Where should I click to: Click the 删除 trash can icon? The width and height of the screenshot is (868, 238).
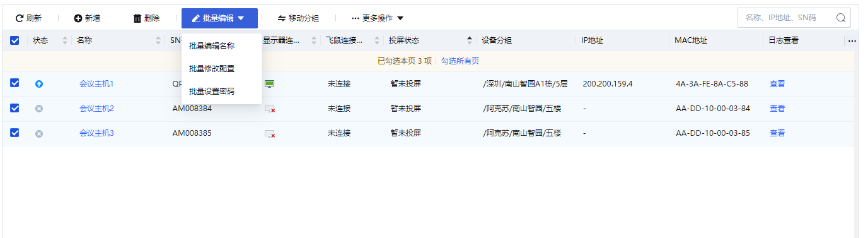(137, 18)
